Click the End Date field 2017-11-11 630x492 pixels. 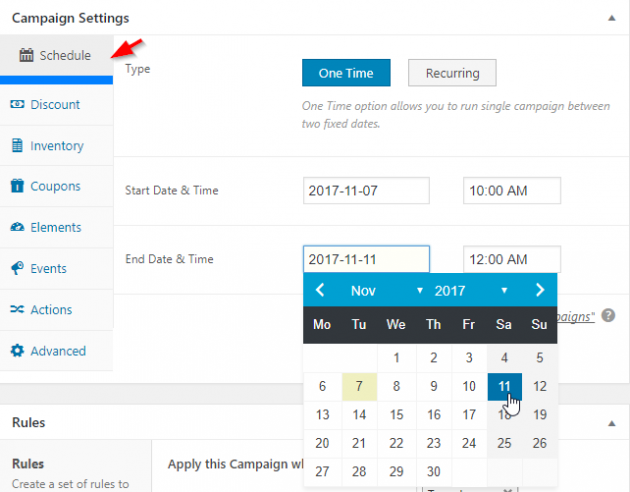[x=366, y=259]
